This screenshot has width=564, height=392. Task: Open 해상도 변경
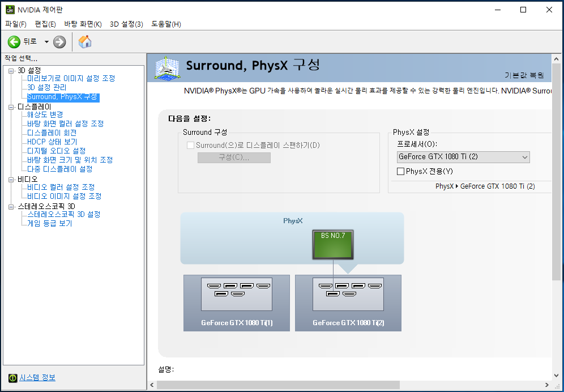45,114
